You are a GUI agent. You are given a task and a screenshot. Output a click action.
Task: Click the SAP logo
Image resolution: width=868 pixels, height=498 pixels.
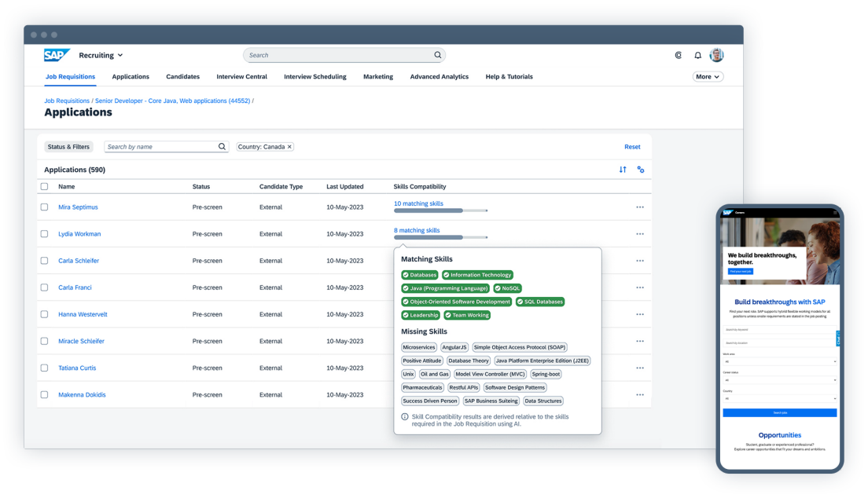coord(57,55)
